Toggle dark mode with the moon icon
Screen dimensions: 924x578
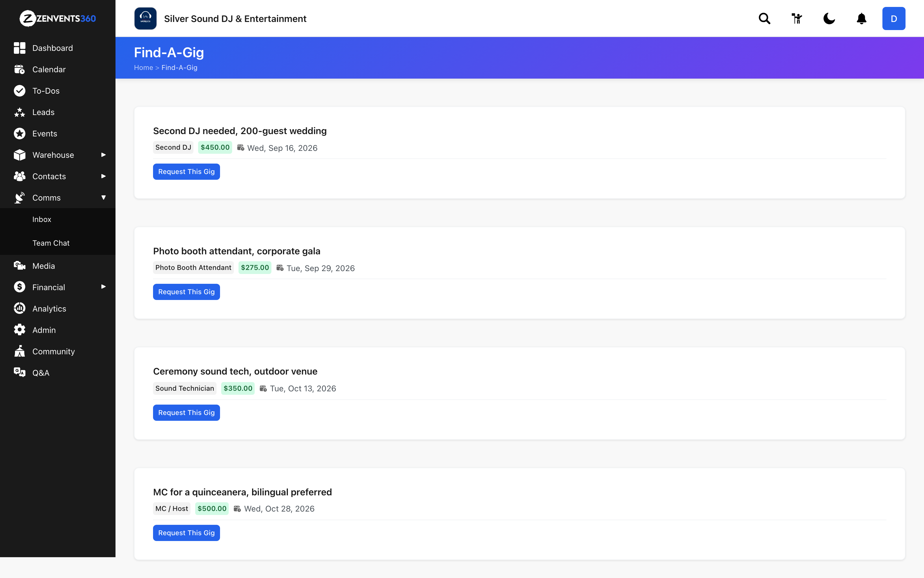click(x=829, y=18)
